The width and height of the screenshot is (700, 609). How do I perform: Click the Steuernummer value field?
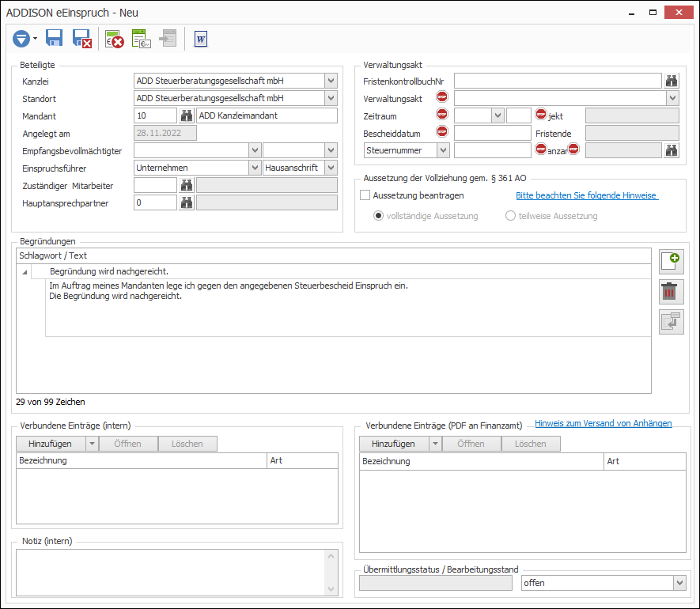click(x=492, y=150)
